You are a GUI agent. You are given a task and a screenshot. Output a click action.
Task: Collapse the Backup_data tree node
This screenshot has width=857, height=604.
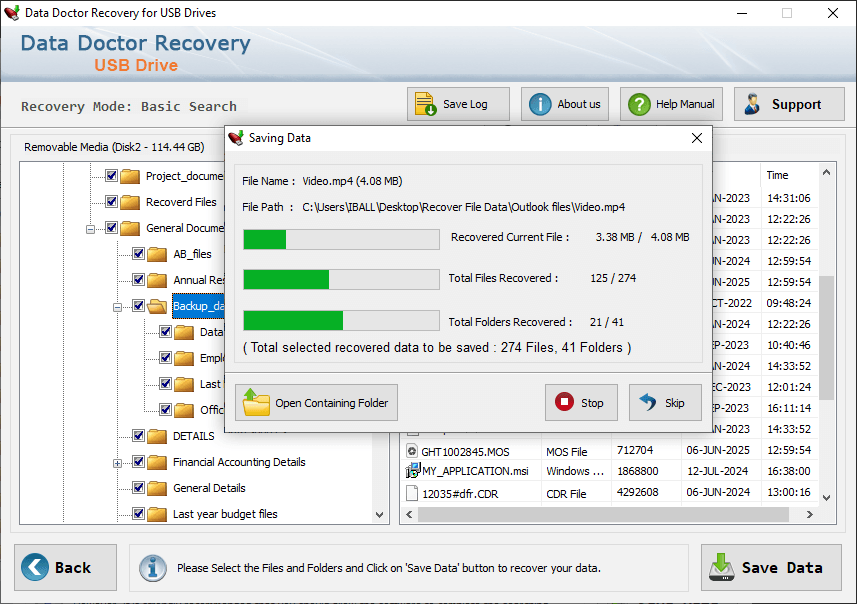(117, 307)
